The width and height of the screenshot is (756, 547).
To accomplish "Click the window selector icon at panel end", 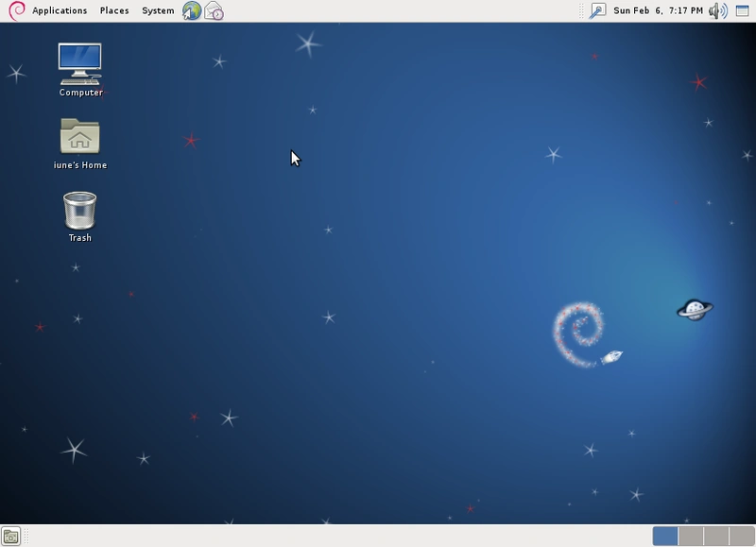I will [x=743, y=10].
